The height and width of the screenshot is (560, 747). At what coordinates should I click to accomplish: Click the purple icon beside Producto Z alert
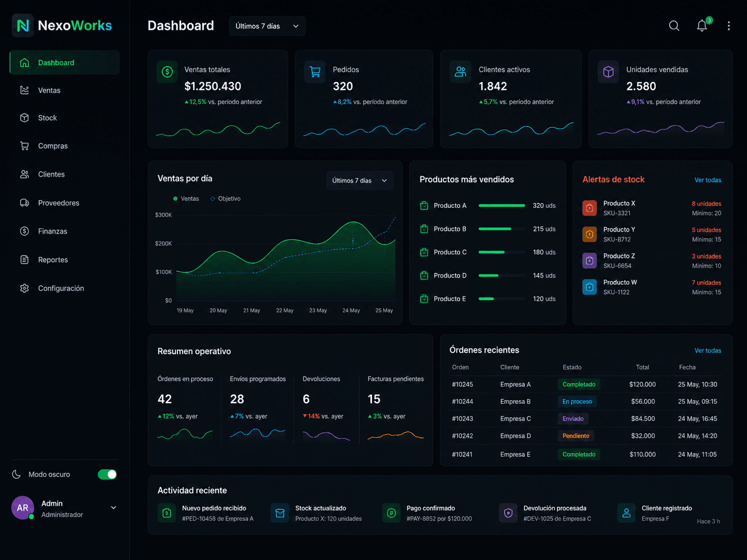click(589, 260)
